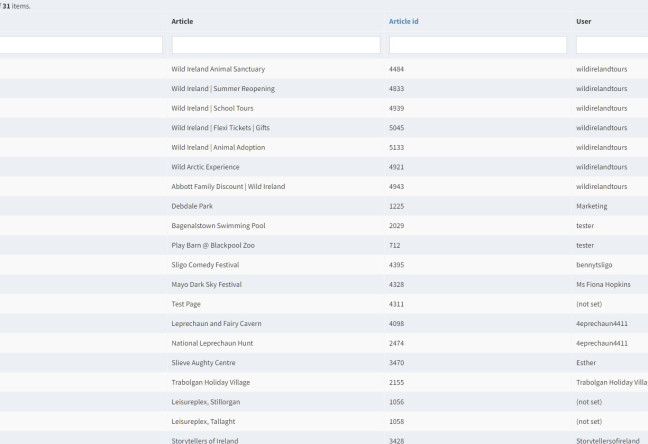This screenshot has height=444, width=648.
Task: Click article id 4328
Action: [396, 284]
